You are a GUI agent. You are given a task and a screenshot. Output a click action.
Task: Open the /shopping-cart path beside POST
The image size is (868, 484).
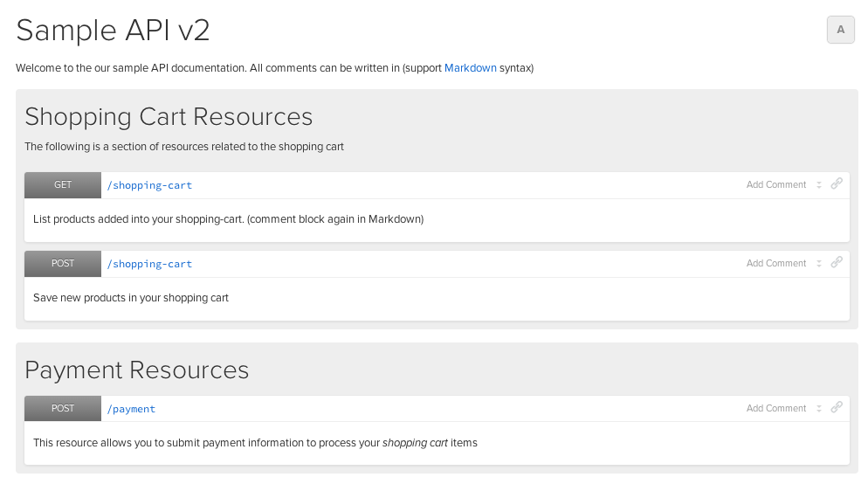(149, 264)
